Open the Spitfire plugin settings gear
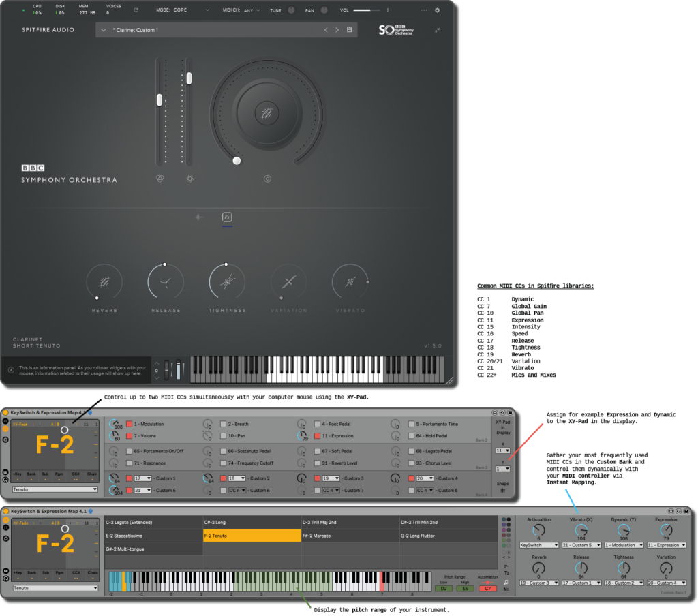 click(437, 10)
